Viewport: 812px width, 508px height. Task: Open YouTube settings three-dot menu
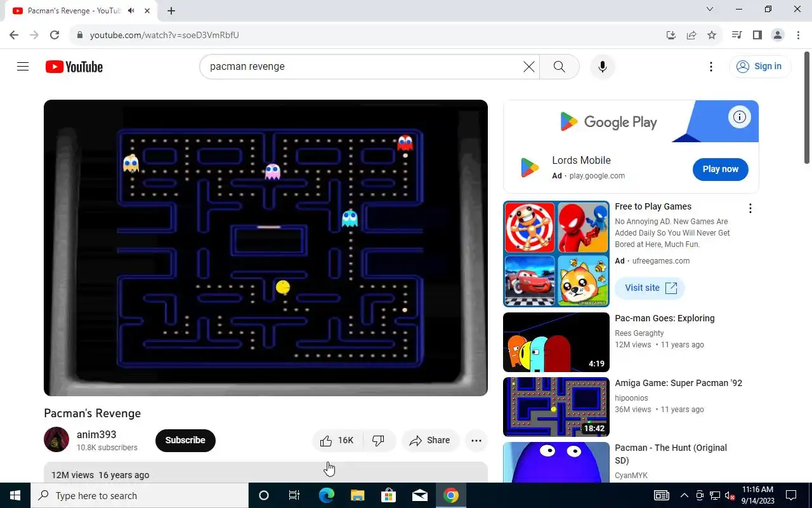pyautogui.click(x=711, y=67)
